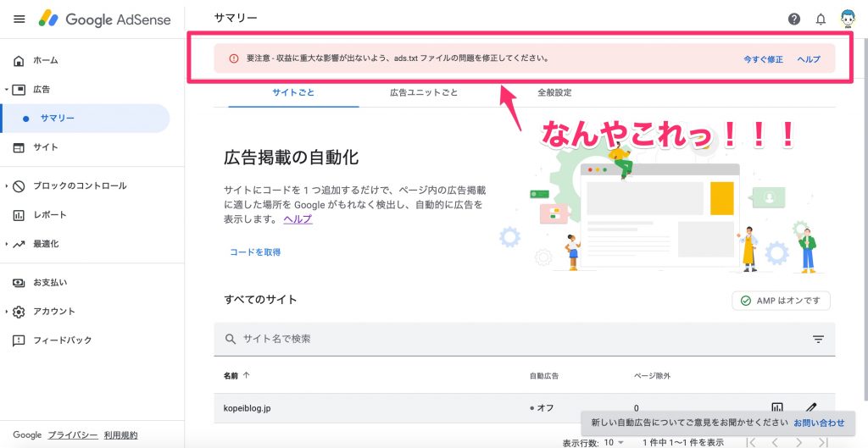Go to ホーム in sidebar
This screenshot has width=868, height=448.
tap(45, 61)
